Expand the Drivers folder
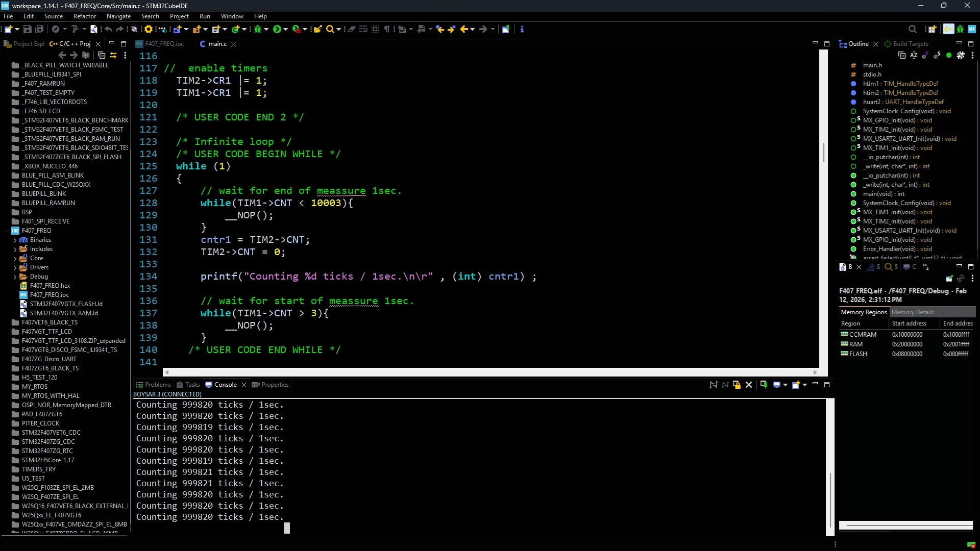The width and height of the screenshot is (980, 551). pyautogui.click(x=15, y=267)
